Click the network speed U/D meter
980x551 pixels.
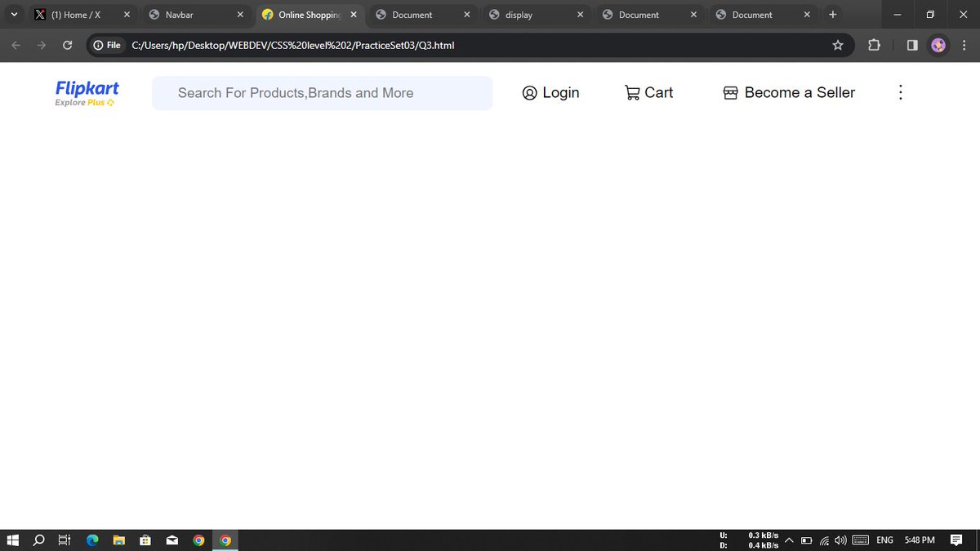[749, 540]
